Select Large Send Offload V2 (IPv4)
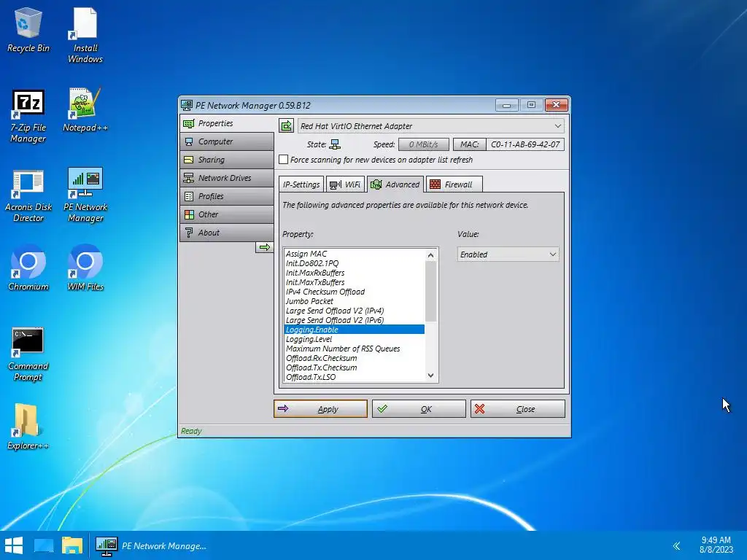747x560 pixels. [354, 311]
